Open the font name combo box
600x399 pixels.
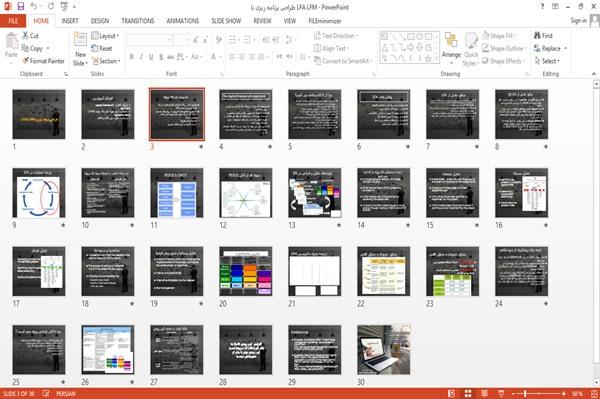click(x=150, y=40)
